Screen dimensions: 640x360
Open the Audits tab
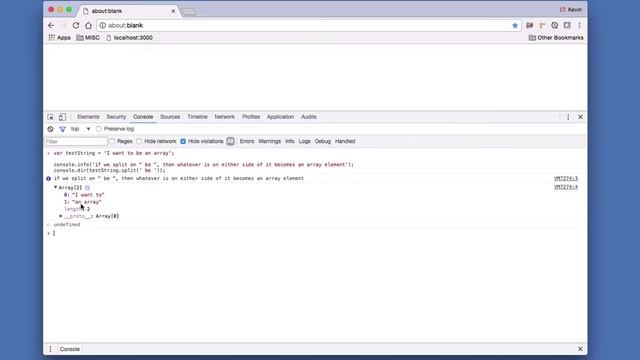click(309, 117)
